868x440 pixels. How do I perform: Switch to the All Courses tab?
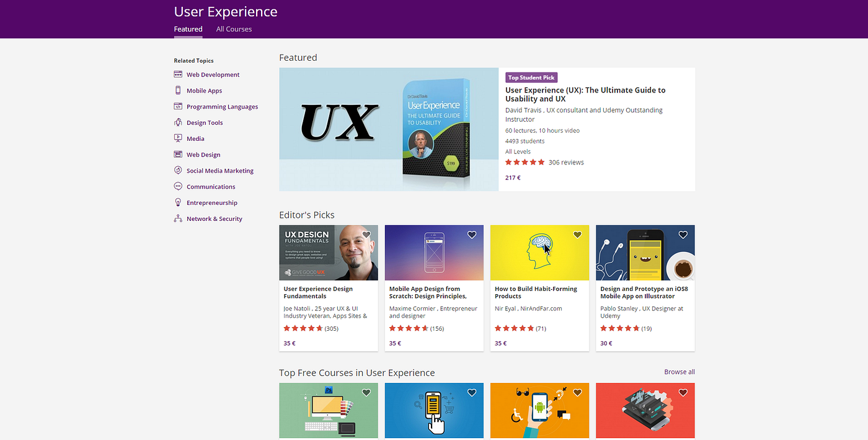coord(234,29)
